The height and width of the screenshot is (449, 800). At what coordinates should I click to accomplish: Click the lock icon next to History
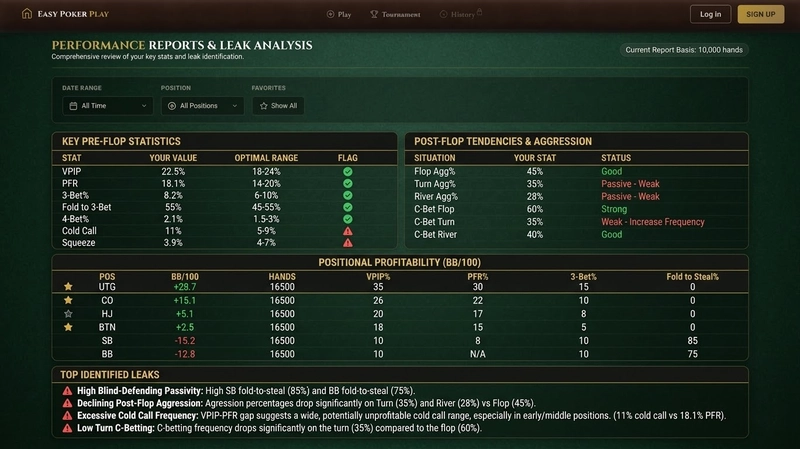[480, 12]
